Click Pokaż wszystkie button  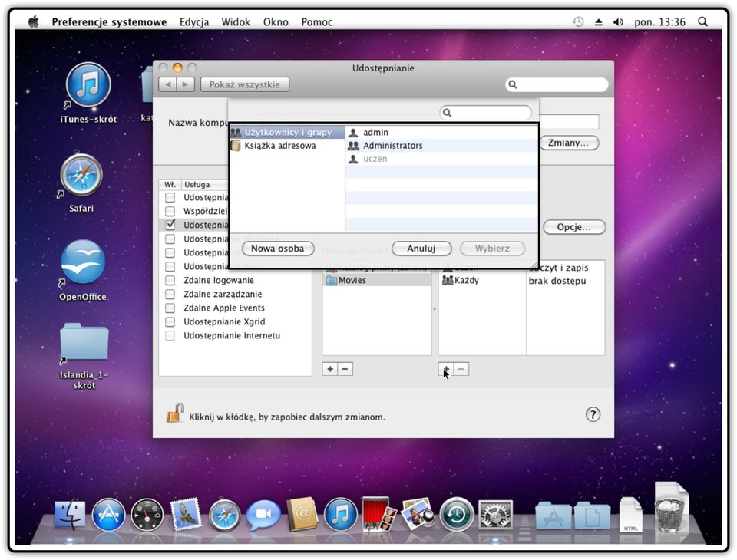pos(244,84)
